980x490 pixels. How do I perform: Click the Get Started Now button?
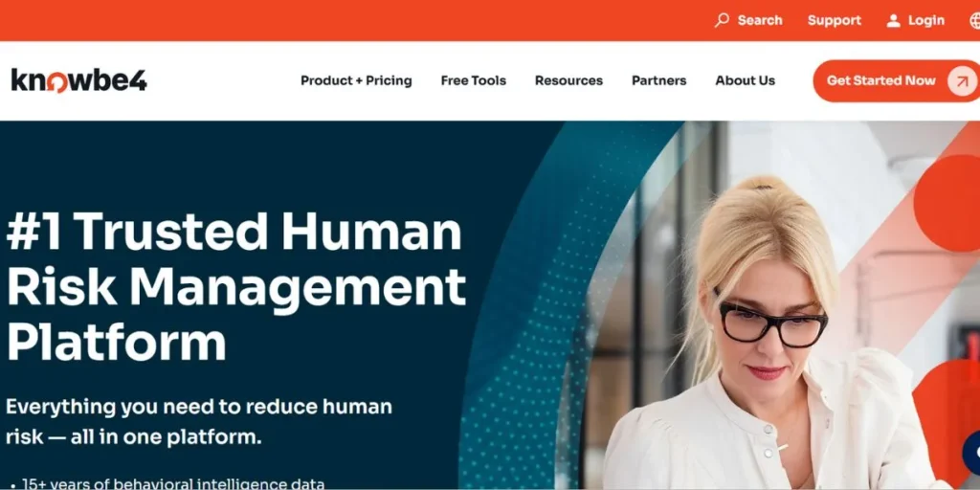coord(896,81)
